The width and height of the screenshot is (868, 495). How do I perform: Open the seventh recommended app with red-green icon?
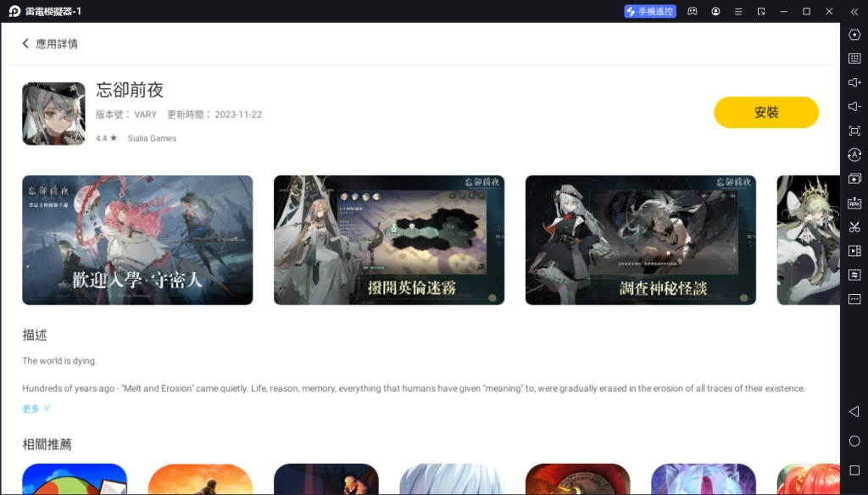coord(808,479)
